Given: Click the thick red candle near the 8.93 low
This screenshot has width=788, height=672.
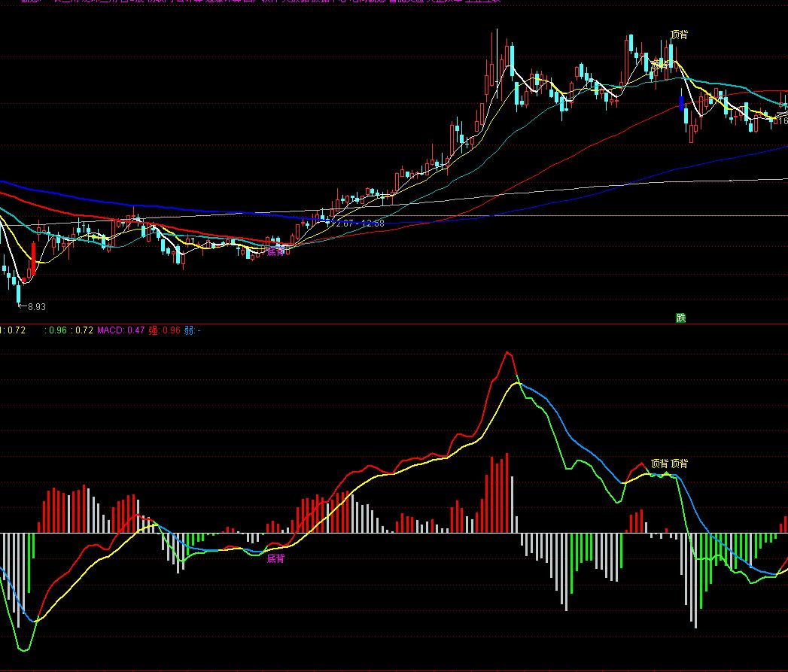Looking at the screenshot, I should [x=32, y=260].
